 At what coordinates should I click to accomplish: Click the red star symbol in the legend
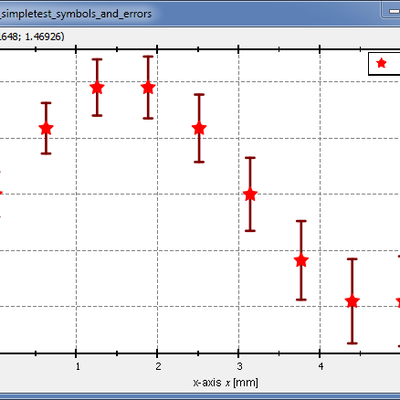(381, 63)
